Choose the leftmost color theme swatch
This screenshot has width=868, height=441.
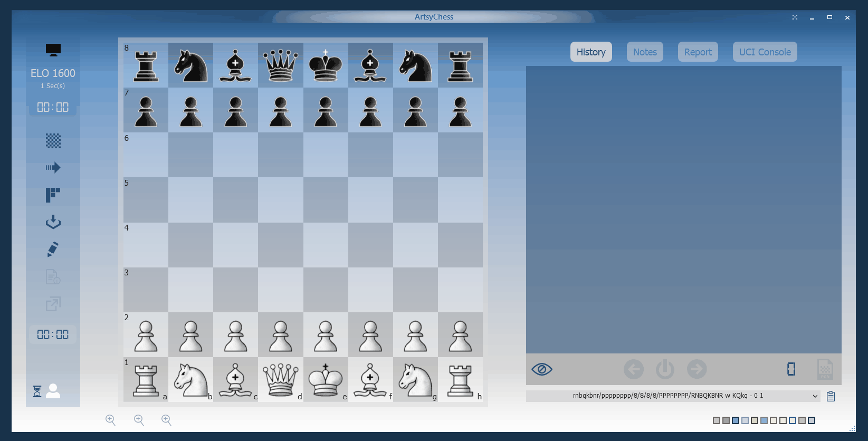point(716,420)
